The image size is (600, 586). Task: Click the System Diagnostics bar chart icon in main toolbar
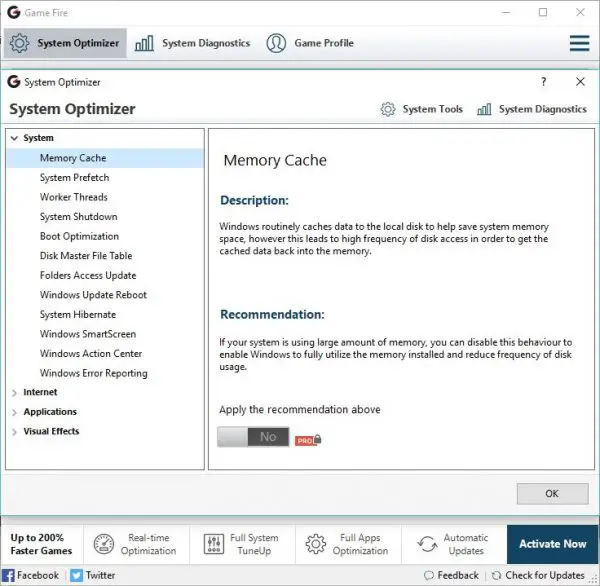pos(144,43)
